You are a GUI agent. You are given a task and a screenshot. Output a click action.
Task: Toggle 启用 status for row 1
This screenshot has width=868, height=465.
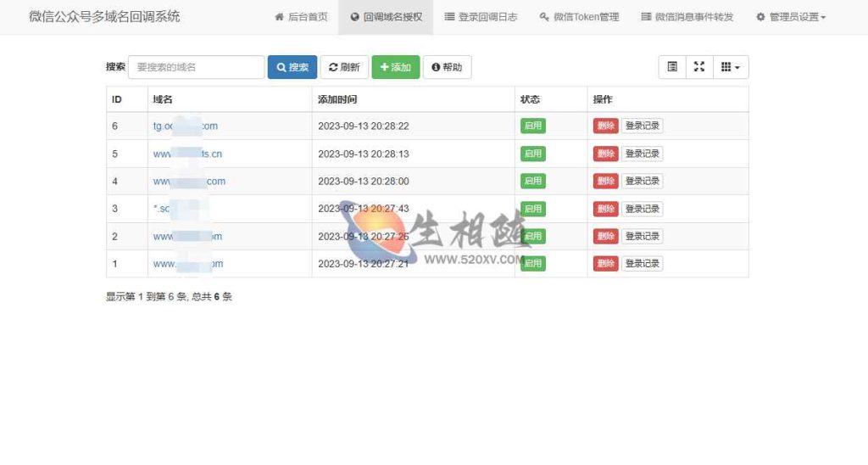pyautogui.click(x=533, y=263)
